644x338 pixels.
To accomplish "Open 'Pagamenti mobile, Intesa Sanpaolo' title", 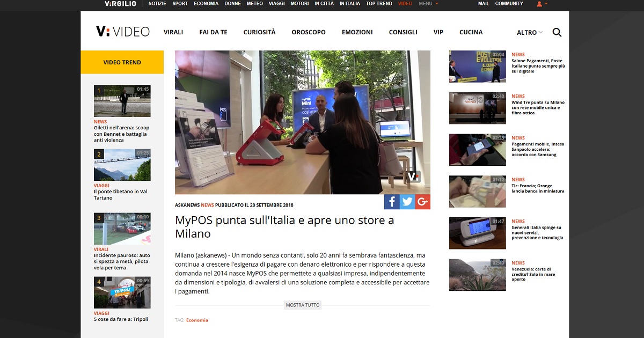I will tap(538, 149).
